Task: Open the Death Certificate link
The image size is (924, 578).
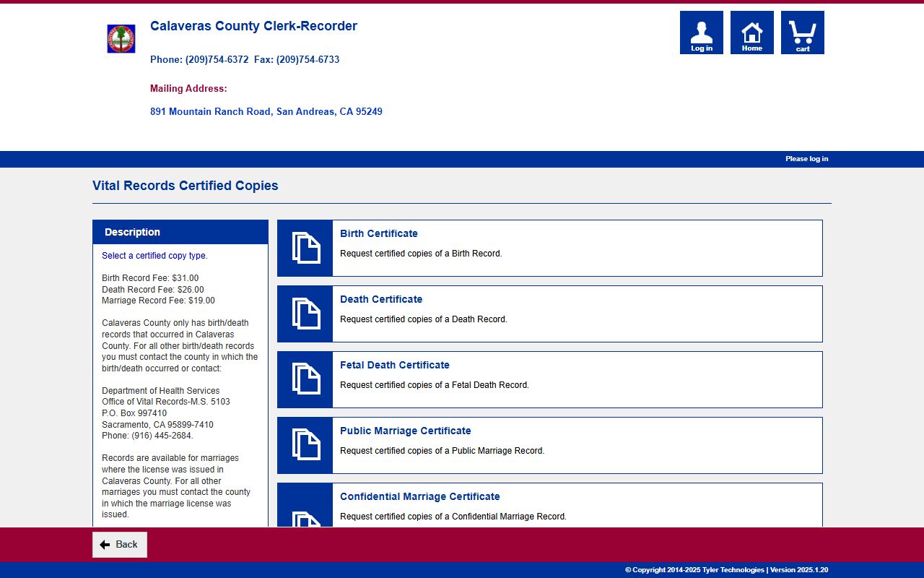Action: click(x=381, y=299)
